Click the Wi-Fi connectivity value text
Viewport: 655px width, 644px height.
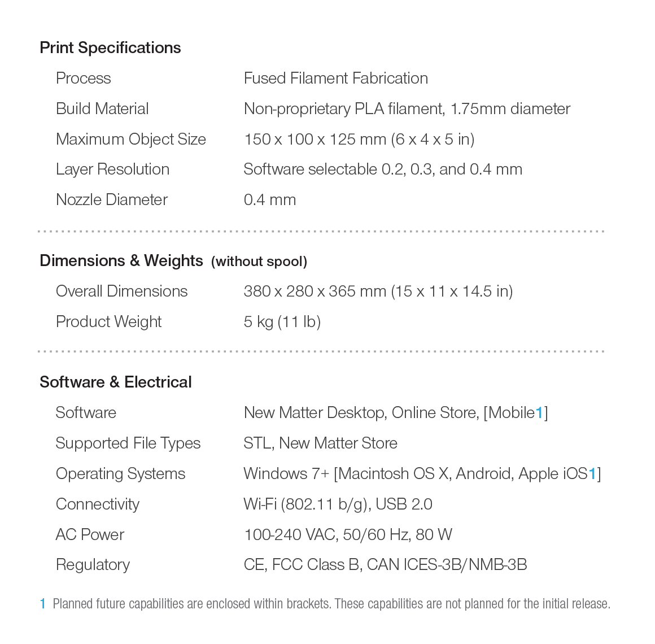pyautogui.click(x=338, y=504)
